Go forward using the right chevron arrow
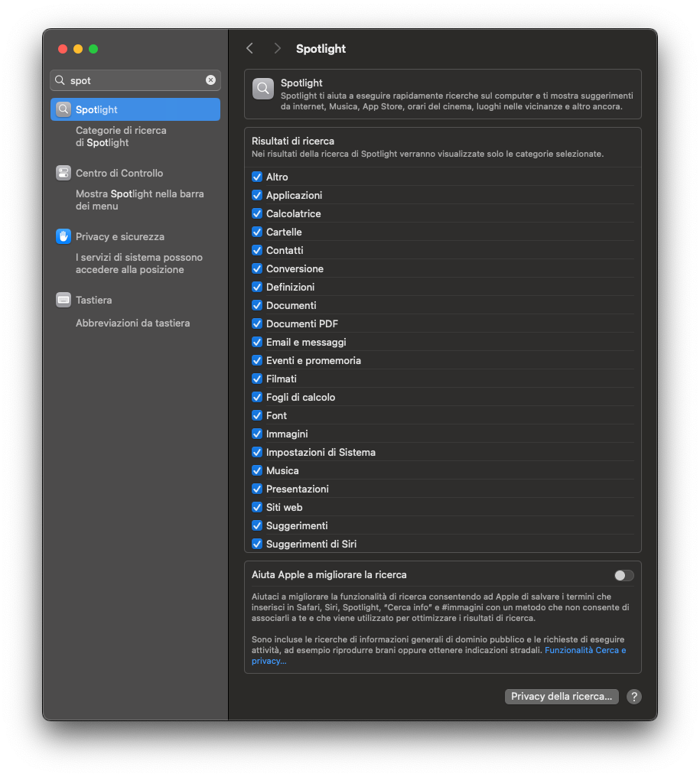This screenshot has height=777, width=700. [277, 48]
